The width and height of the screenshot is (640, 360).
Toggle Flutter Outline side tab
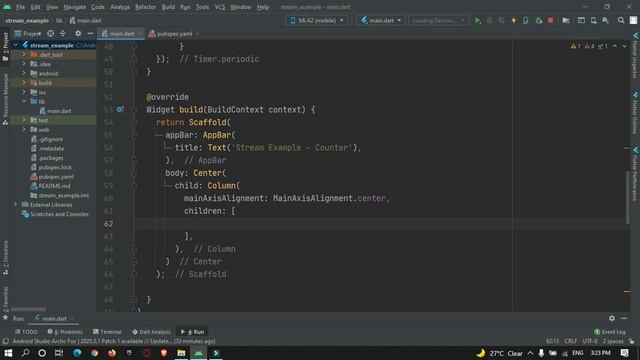coord(635,113)
